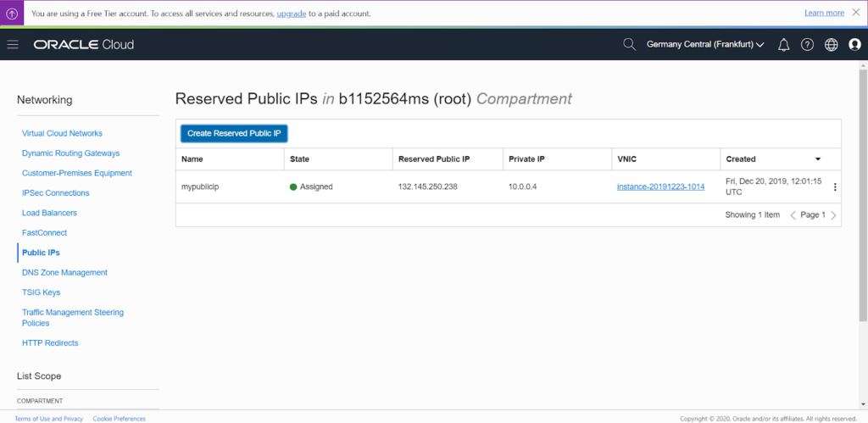
Task: Click the purple upgrade arrow icon
Action: (12, 14)
